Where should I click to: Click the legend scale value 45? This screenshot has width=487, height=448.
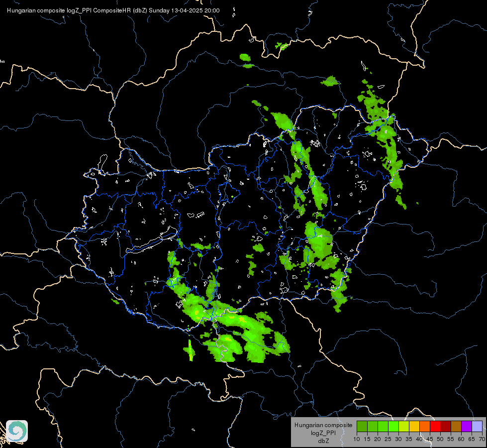429,440
